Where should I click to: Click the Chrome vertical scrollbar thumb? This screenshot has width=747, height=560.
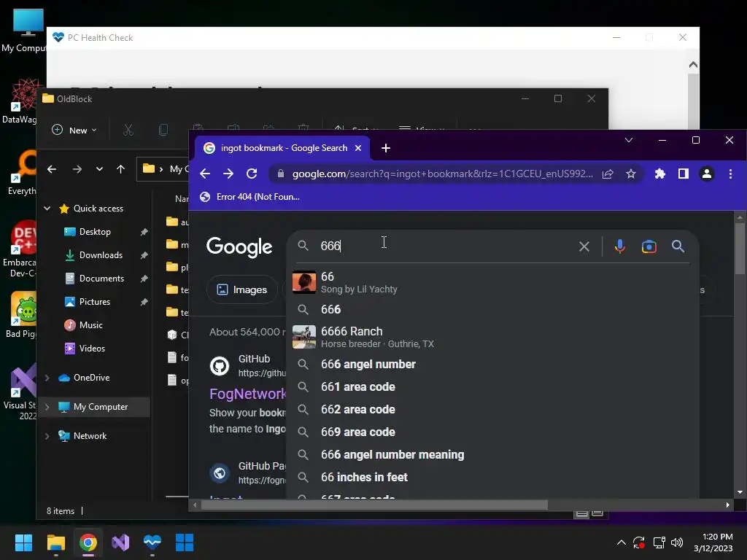pyautogui.click(x=740, y=248)
